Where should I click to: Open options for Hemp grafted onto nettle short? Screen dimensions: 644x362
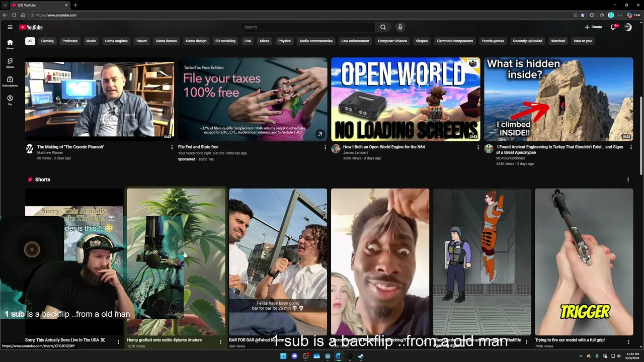(220, 342)
